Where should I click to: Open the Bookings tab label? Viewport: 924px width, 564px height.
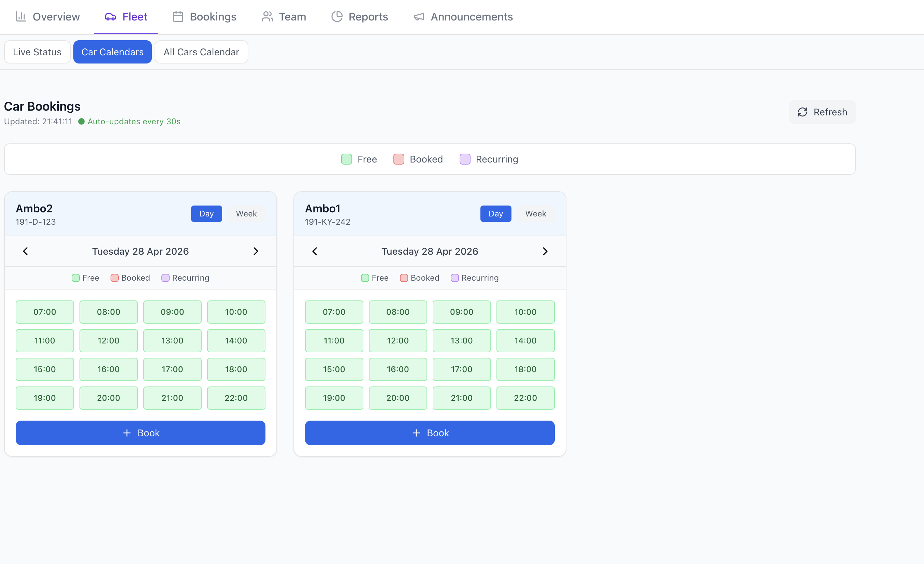coord(213,16)
